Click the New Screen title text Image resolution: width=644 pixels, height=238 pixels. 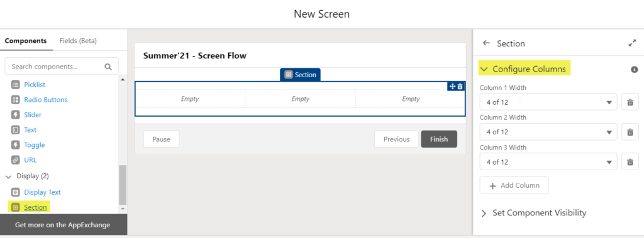[321, 14]
